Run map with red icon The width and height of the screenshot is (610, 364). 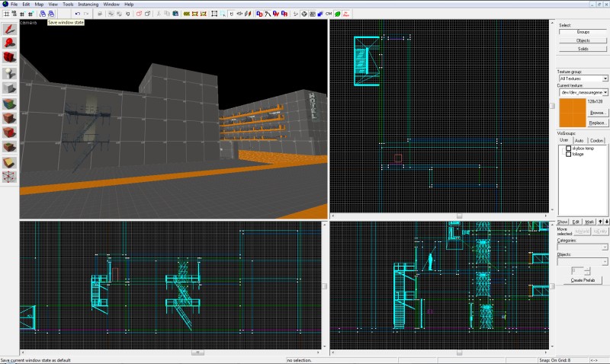[346, 14]
